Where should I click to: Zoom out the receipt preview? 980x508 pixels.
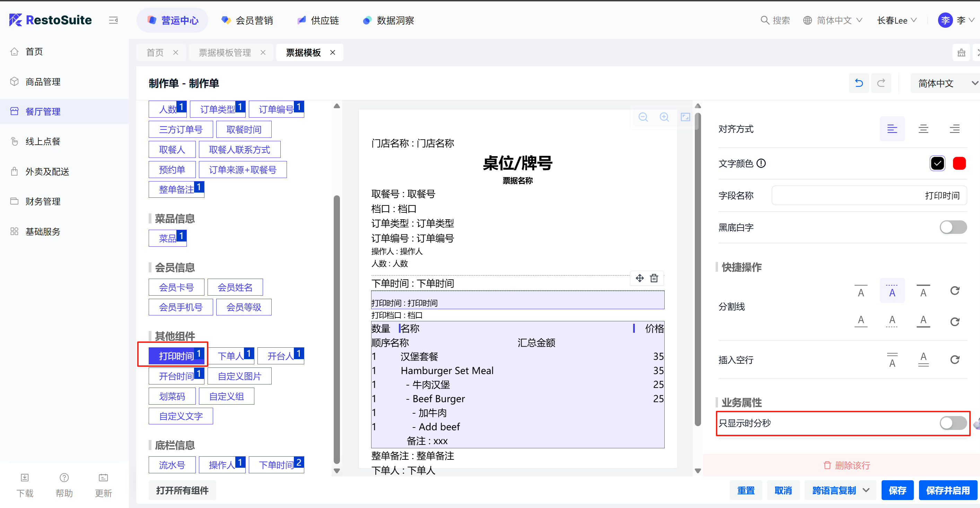[643, 117]
